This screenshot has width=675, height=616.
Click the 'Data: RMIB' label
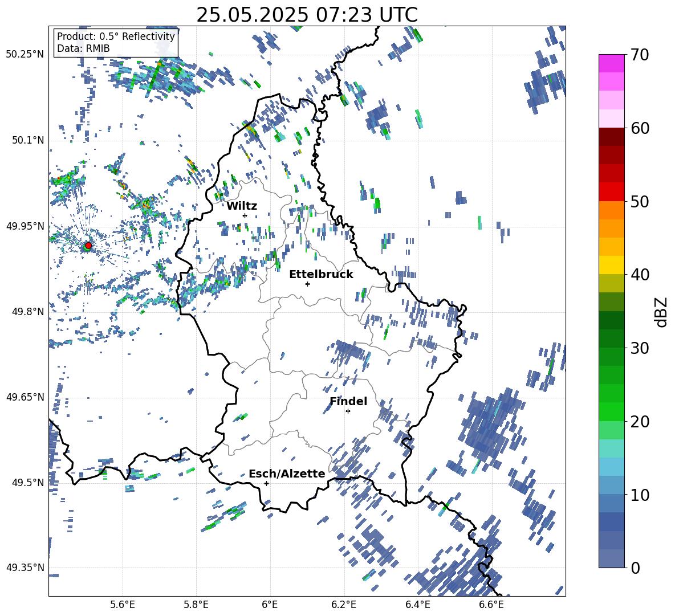click(83, 48)
